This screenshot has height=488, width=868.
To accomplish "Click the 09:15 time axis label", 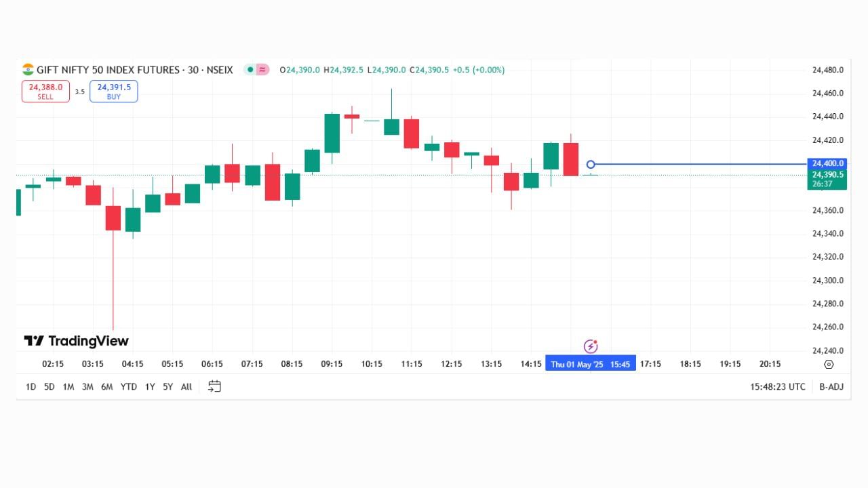I will [332, 365].
